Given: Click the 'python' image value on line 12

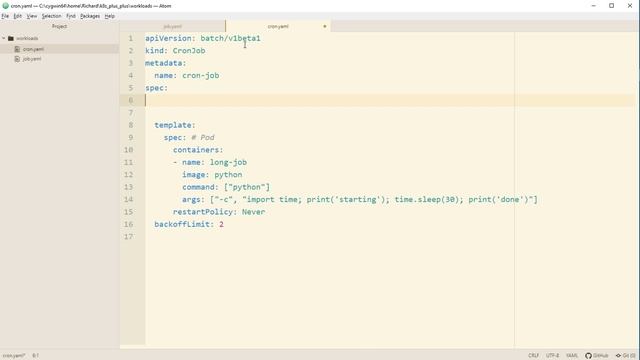Looking at the screenshot, I should click(228, 175).
